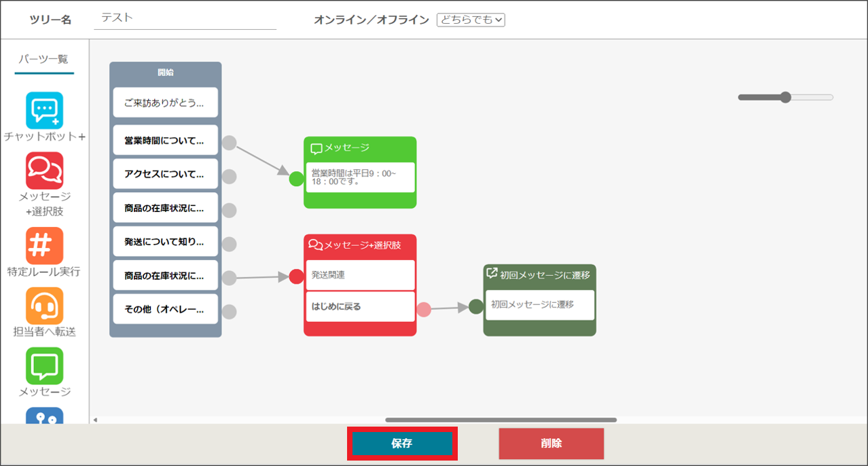
Task: Select the 営業時間について... option
Action: click(166, 140)
